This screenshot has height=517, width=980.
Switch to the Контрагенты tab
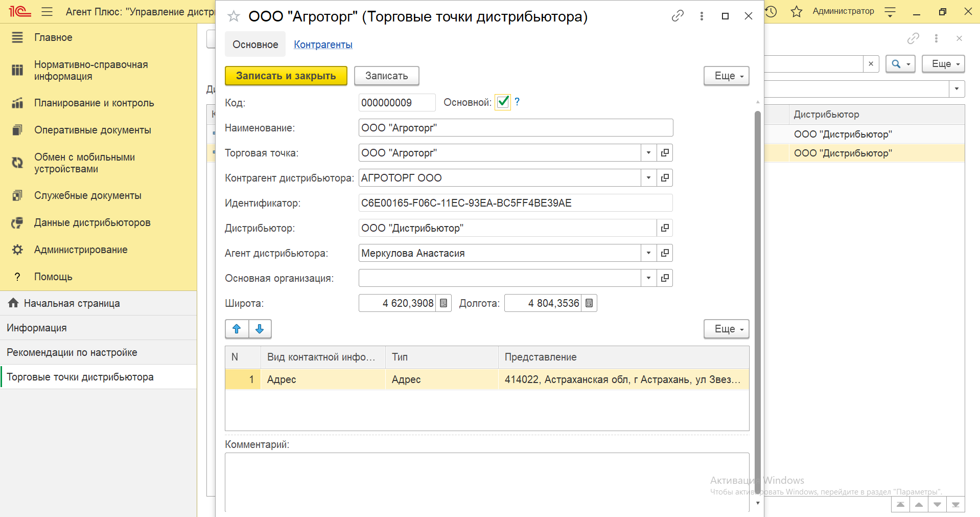323,44
